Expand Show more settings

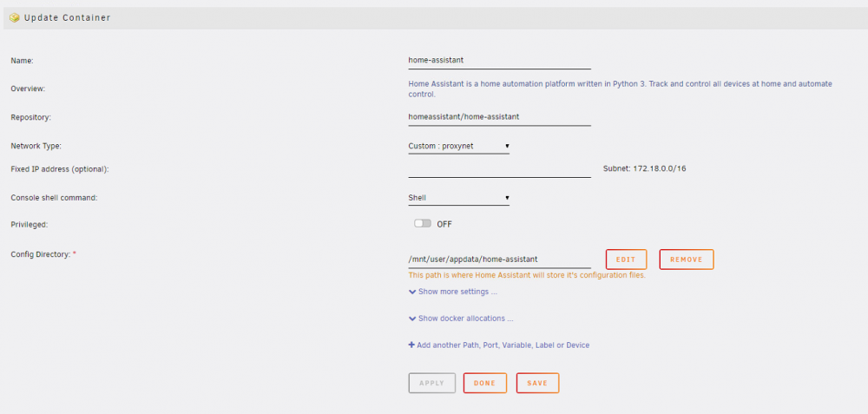coord(453,292)
